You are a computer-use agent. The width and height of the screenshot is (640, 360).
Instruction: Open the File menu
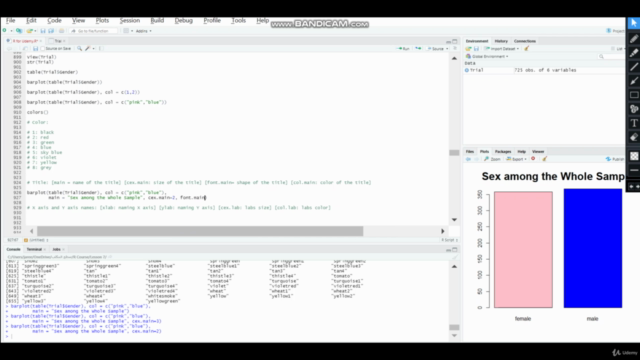(11, 20)
